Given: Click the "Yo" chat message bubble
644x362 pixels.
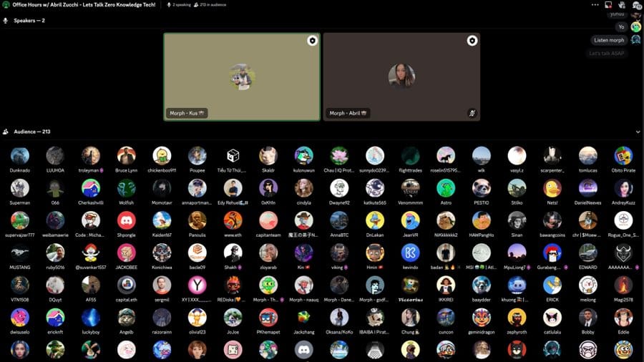Looking at the screenshot, I should point(621,26).
